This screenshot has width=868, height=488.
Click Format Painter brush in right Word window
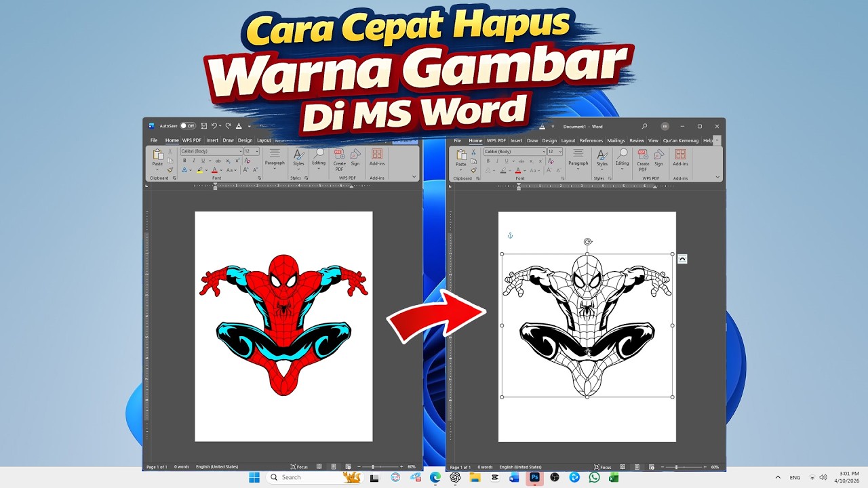pyautogui.click(x=474, y=170)
